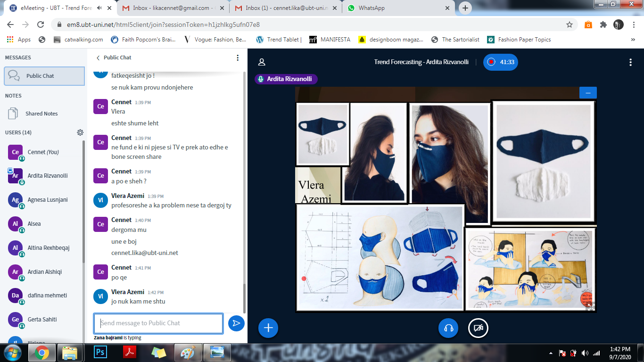Image resolution: width=644 pixels, height=362 pixels.
Task: Toggle the webcam share button
Action: [478, 328]
